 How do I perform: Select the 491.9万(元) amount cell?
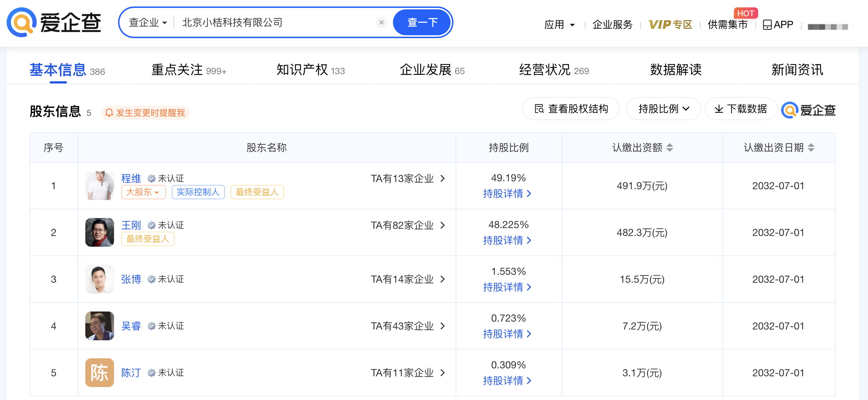[642, 186]
